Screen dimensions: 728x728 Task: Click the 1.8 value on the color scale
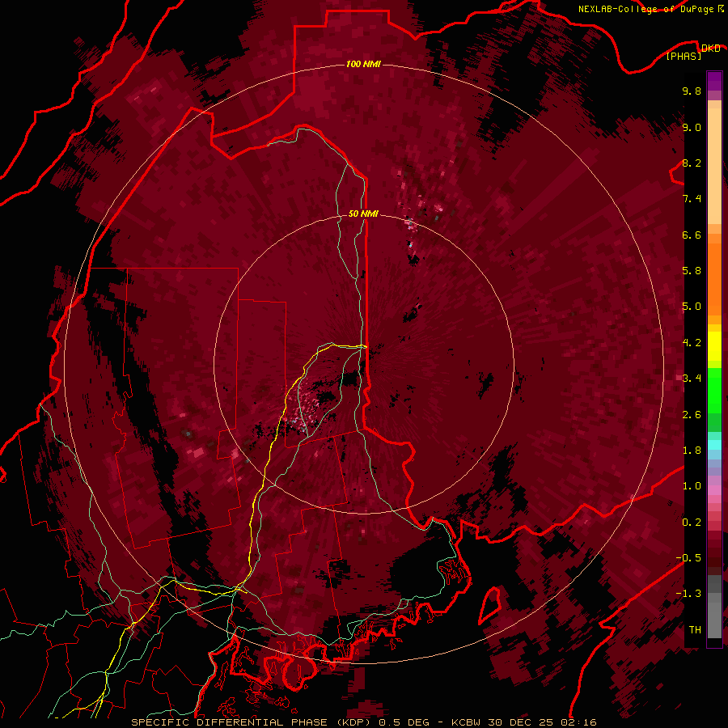(x=692, y=451)
